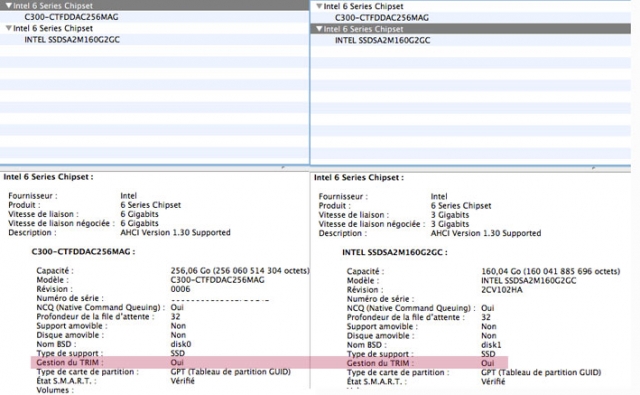Viewport: 640px width, 395px height.
Task: Click 'Vérifié' S.M.A.R.T. status for C300
Action: click(182, 381)
